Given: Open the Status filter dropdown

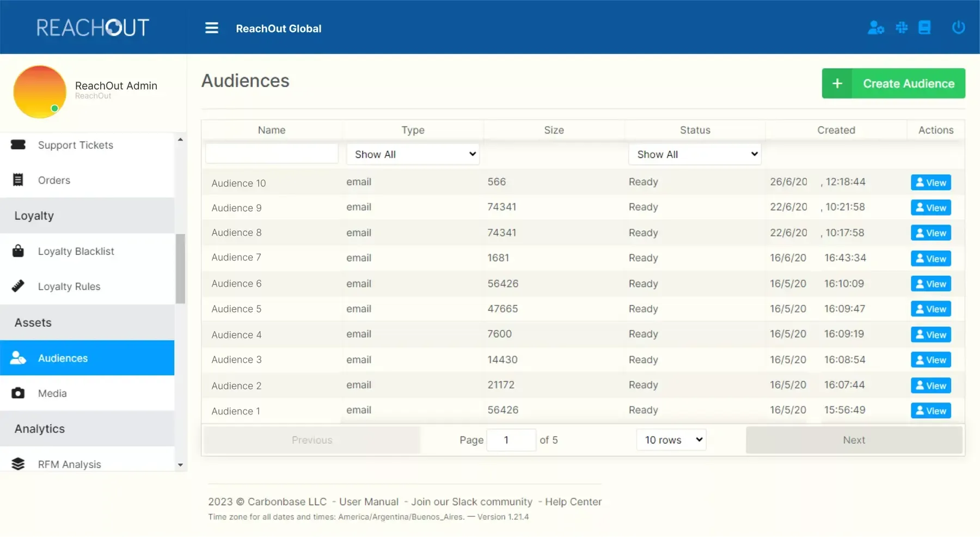Looking at the screenshot, I should point(695,154).
